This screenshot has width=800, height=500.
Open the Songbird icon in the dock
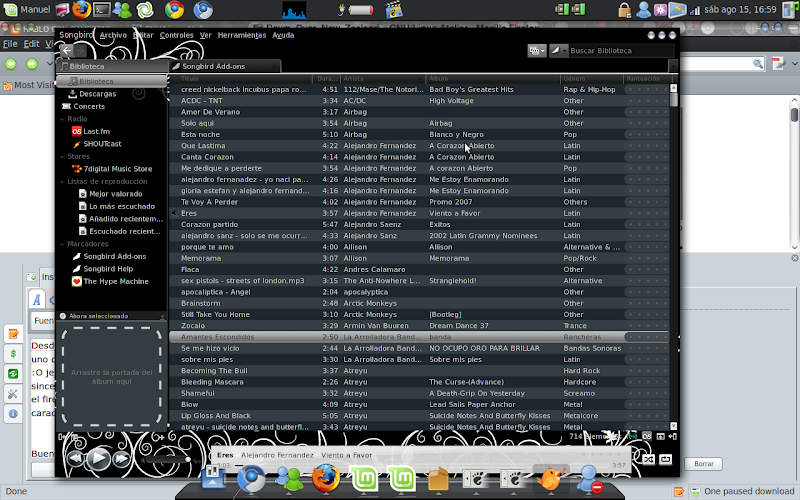click(x=551, y=479)
